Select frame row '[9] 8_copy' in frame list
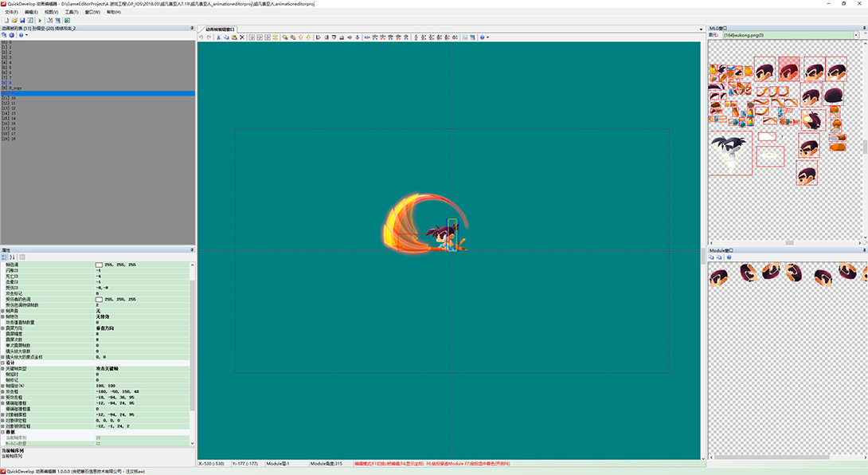Viewport: 868px width, 475px height. pyautogui.click(x=97, y=88)
